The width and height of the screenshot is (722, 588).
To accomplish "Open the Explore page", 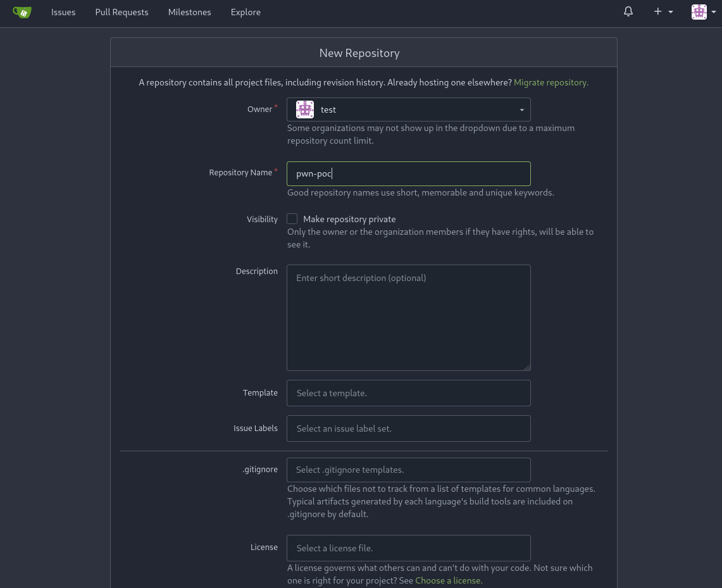I will point(246,12).
